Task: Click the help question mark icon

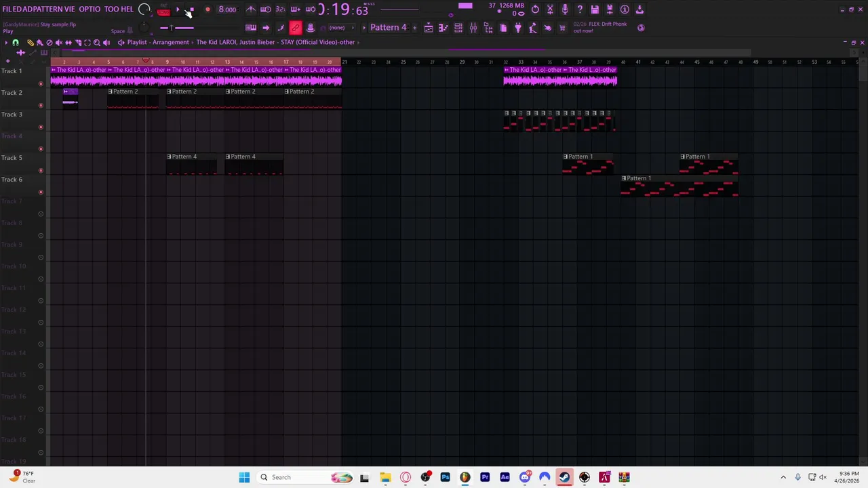Action: click(x=580, y=9)
